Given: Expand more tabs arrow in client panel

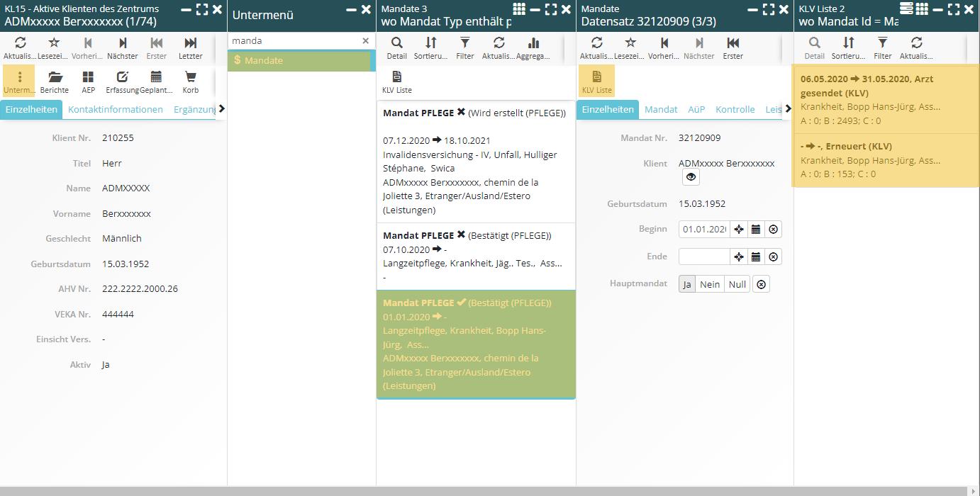Looking at the screenshot, I should point(221,109).
